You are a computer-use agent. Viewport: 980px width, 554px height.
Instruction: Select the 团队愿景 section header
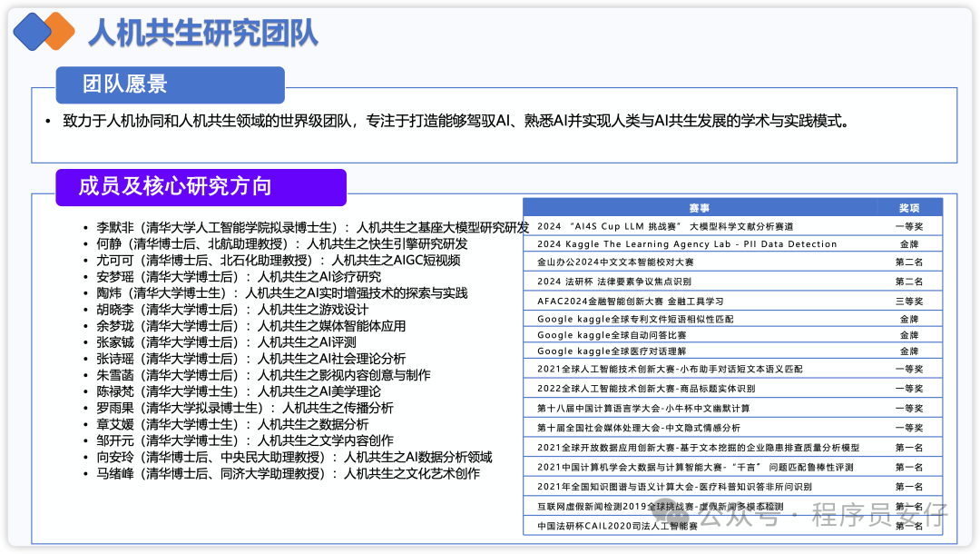170,84
